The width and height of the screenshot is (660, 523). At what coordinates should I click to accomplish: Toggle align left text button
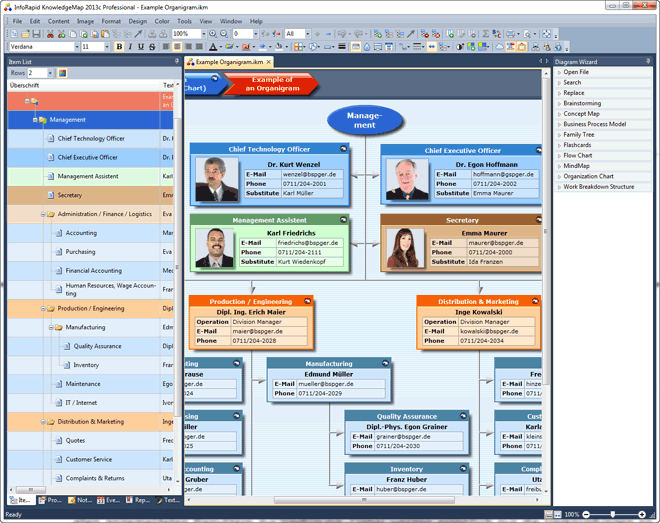[166, 47]
